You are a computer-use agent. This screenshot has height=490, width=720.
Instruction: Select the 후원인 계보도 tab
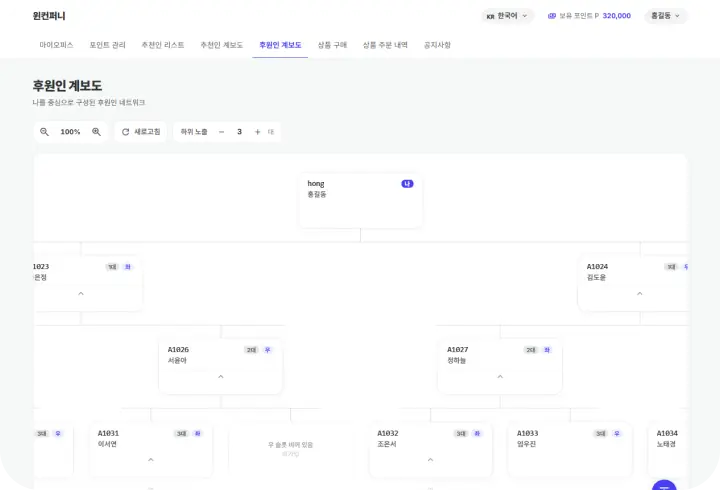280,45
